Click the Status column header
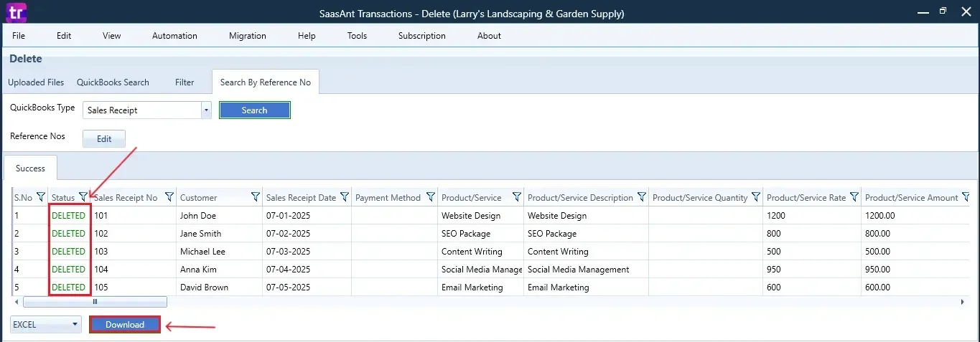 coord(63,198)
